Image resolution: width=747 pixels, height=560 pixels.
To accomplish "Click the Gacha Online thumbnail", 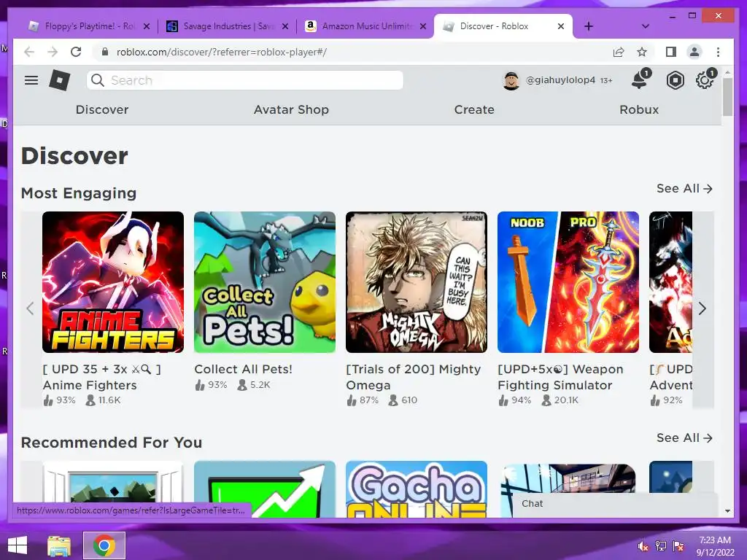I will coord(417,489).
